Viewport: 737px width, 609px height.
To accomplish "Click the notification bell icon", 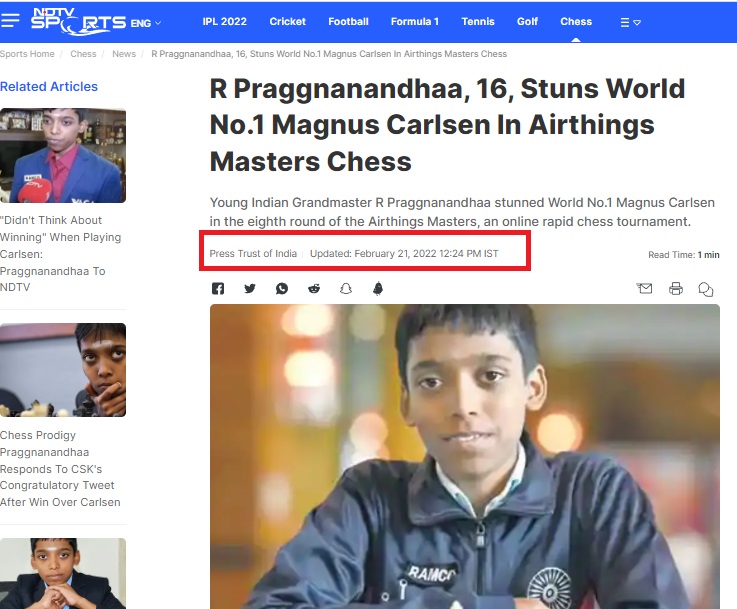I will (378, 289).
